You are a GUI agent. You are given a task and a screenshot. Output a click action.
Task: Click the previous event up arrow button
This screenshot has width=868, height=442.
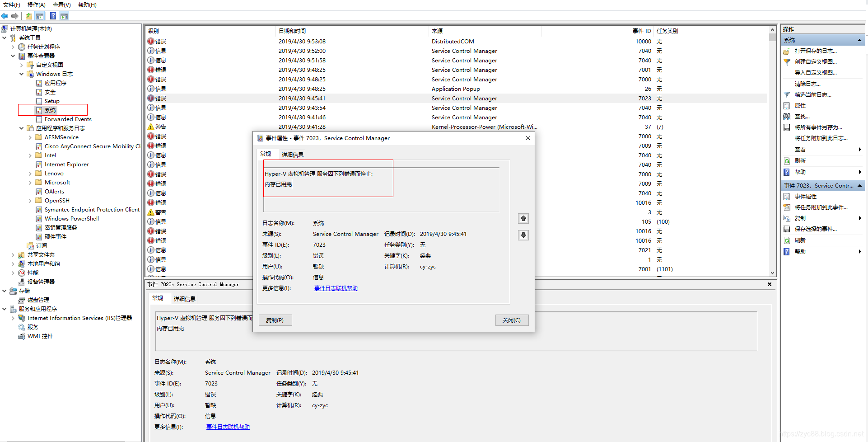pos(523,219)
